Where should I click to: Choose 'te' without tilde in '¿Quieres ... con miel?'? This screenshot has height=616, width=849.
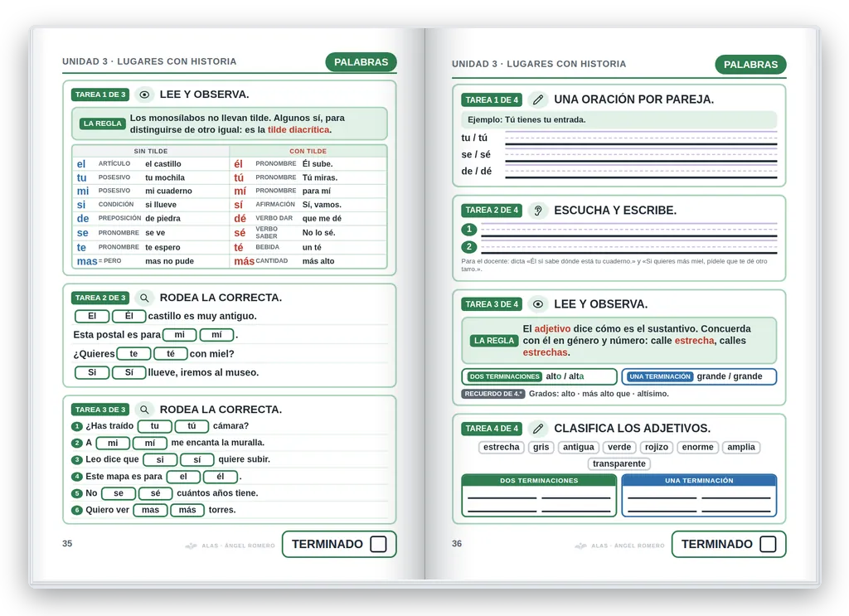click(x=133, y=354)
